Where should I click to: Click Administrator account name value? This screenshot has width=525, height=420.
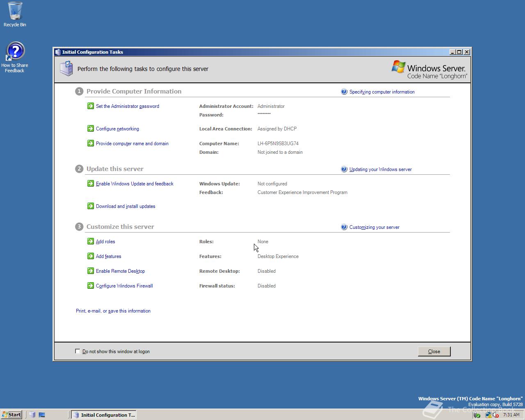(x=271, y=106)
